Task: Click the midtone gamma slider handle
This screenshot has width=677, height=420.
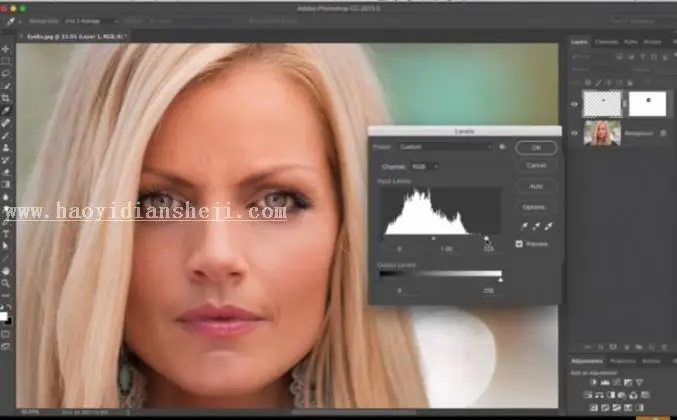Action: click(x=433, y=238)
